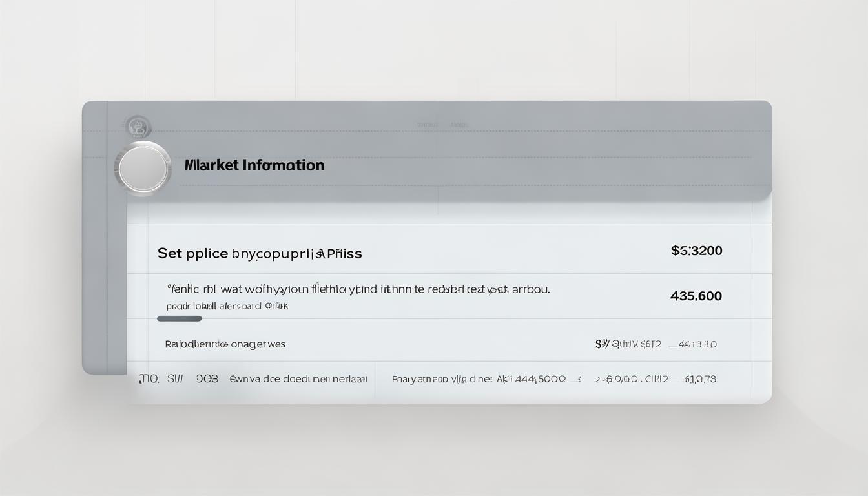Open the "Set pplice" row
The image size is (868, 496).
click(259, 253)
